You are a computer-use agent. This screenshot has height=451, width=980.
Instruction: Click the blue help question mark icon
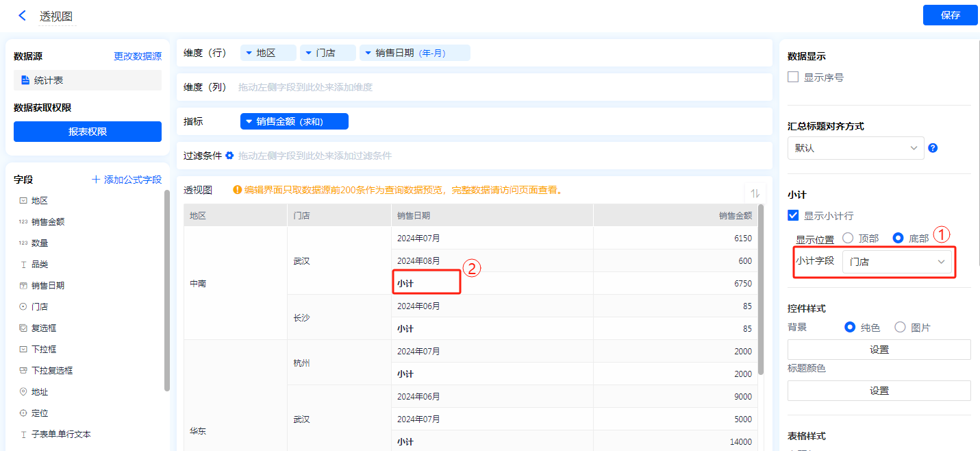click(932, 148)
